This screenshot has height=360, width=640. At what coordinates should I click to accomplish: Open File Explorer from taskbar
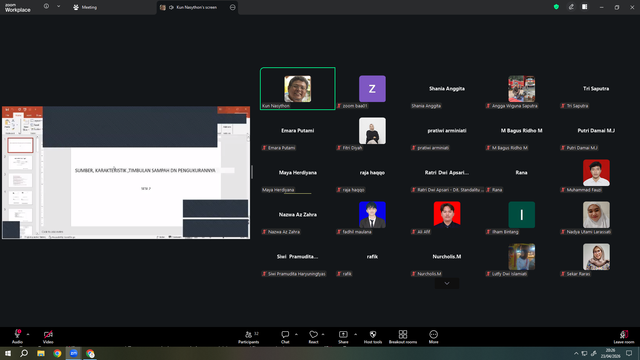click(41, 353)
